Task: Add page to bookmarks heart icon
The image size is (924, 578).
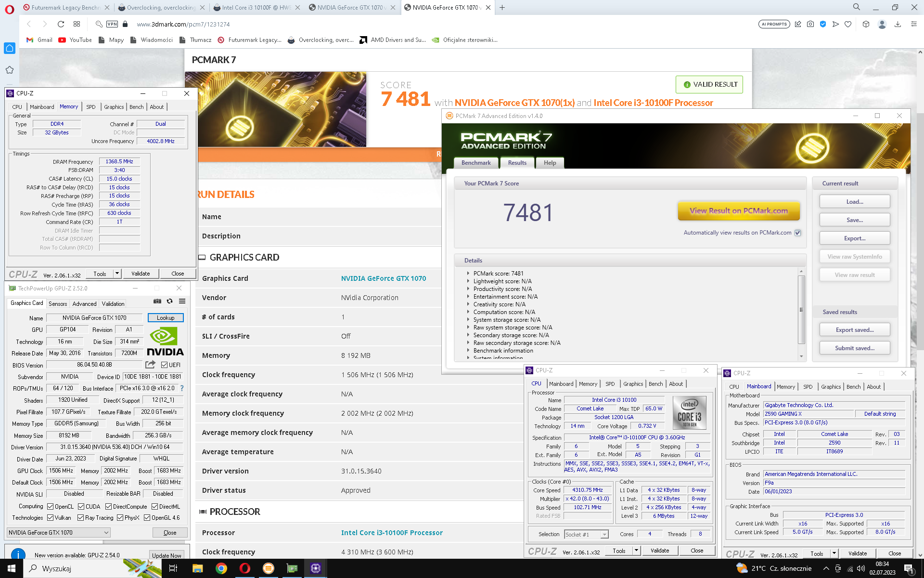Action: 848,24
